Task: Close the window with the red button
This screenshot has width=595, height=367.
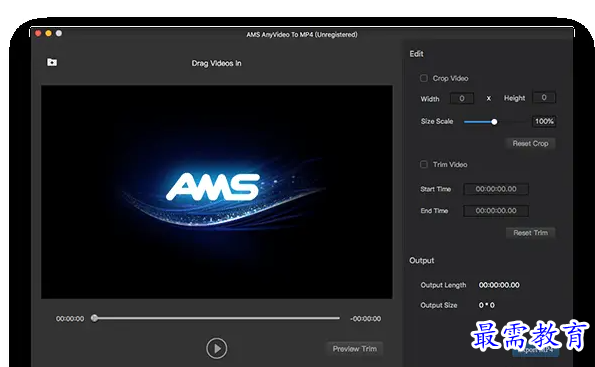Action: point(38,33)
